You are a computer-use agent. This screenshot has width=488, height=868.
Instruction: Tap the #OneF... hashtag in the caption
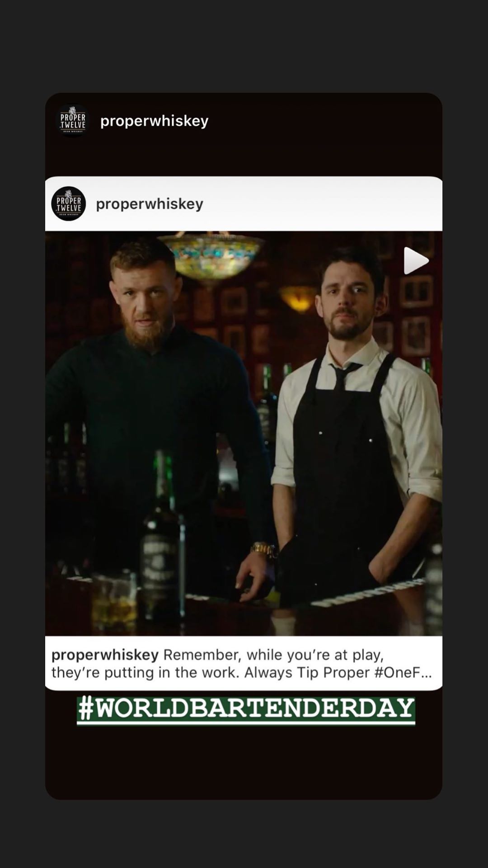point(403,672)
